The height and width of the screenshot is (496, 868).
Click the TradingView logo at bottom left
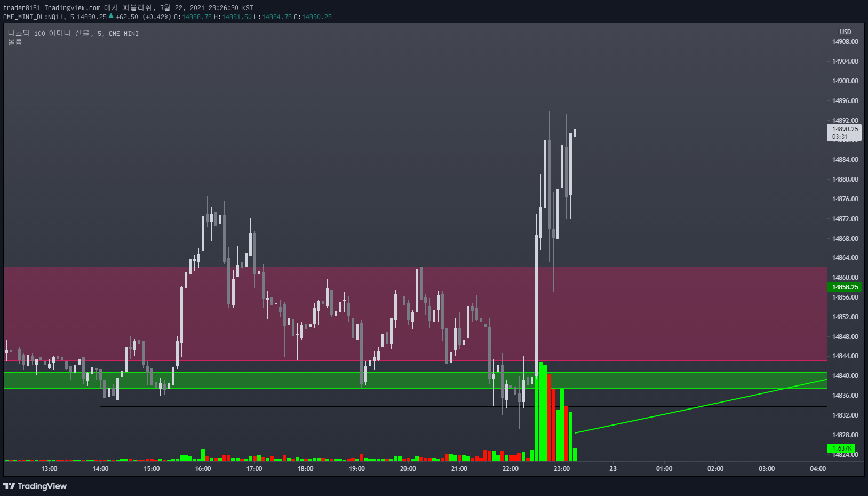tap(35, 486)
